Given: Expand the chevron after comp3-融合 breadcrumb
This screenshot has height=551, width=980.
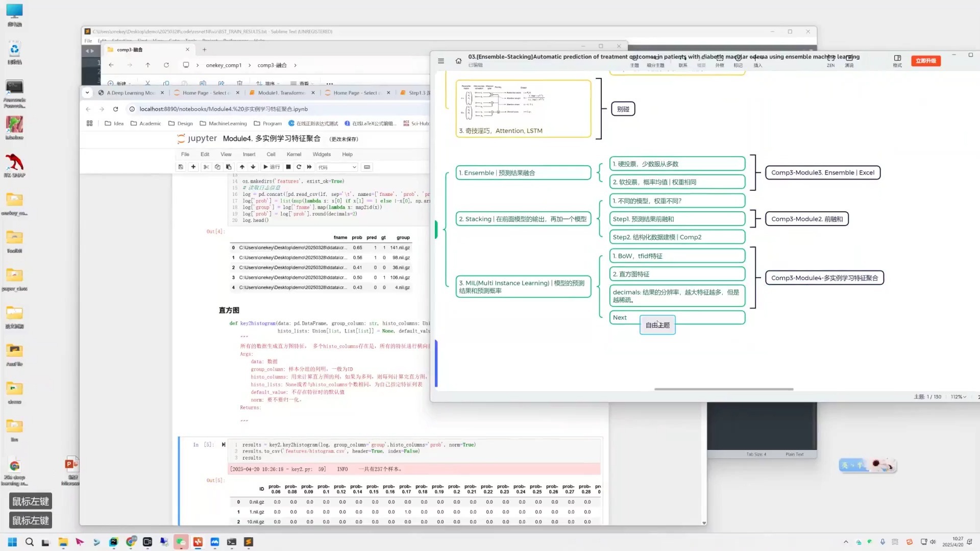Looking at the screenshot, I should pyautogui.click(x=295, y=65).
